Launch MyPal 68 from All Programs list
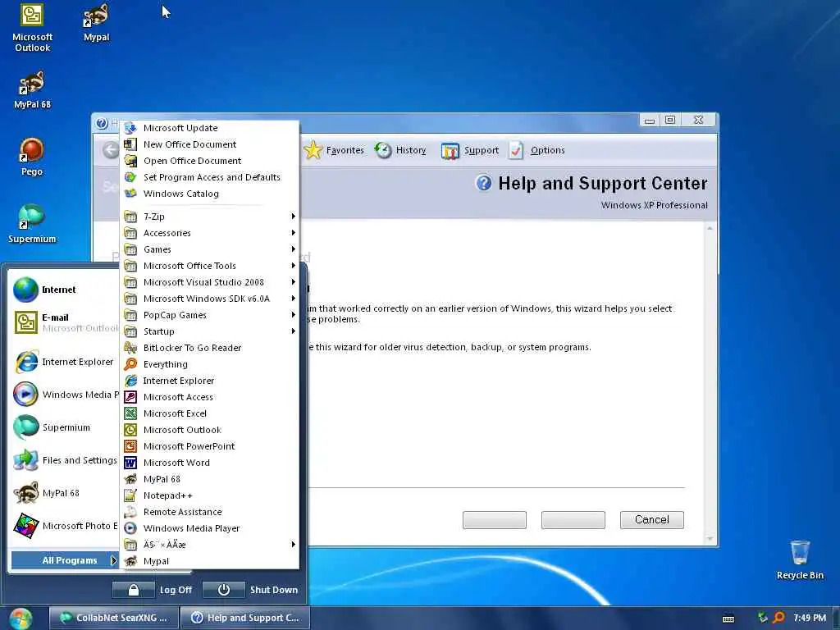 (209, 479)
